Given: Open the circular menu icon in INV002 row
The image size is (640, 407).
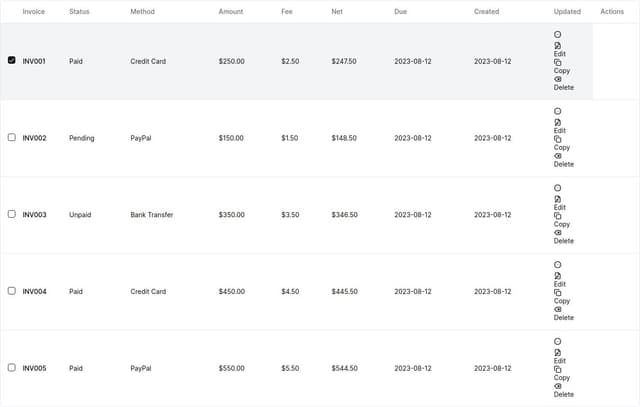Looking at the screenshot, I should (558, 111).
